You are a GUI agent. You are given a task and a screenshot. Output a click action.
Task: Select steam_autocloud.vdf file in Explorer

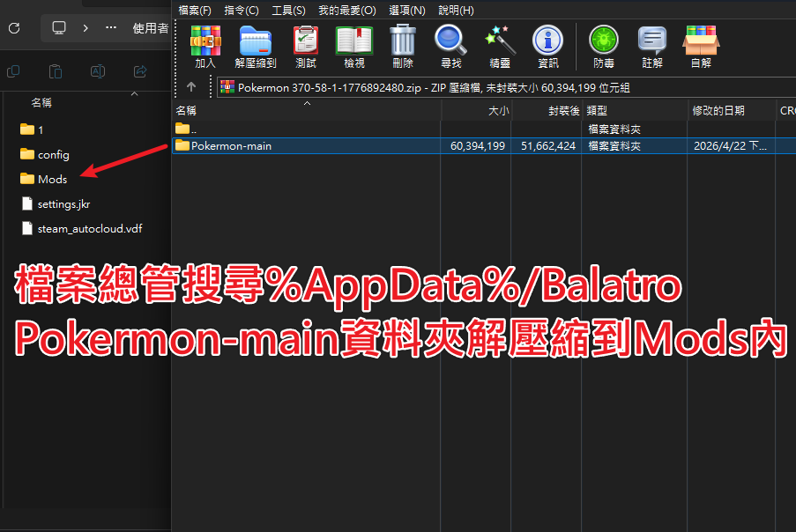(82, 229)
